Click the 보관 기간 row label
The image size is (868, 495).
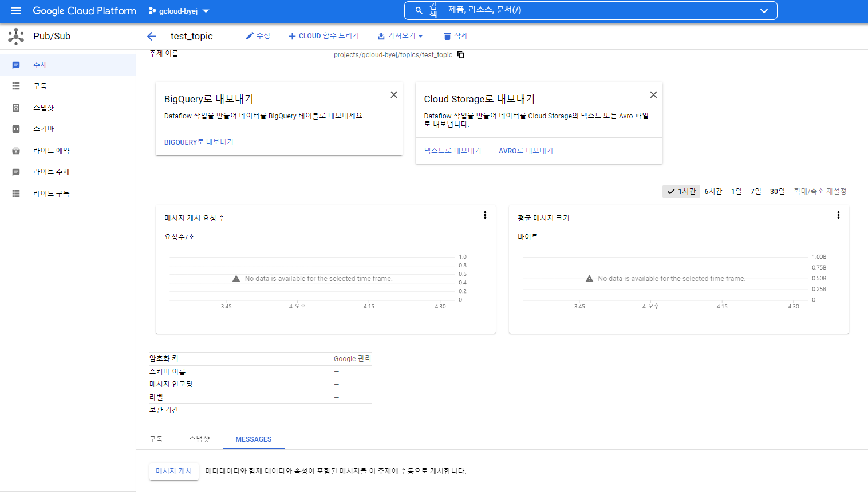click(x=164, y=410)
